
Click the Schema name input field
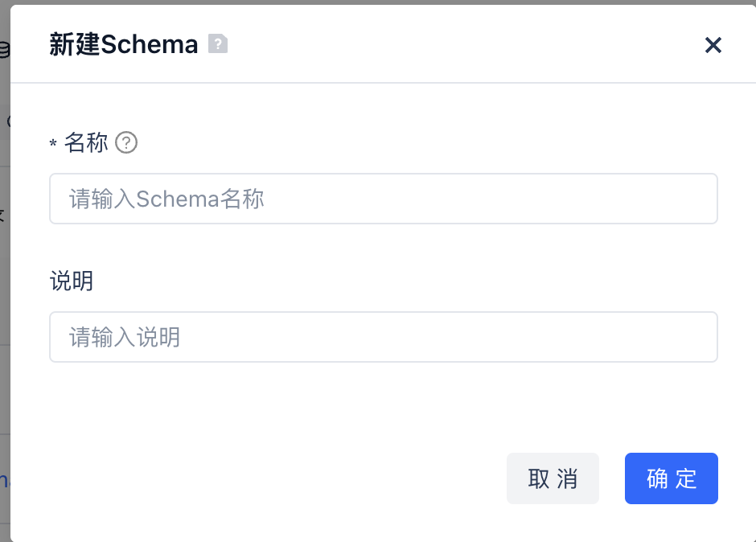coord(383,199)
